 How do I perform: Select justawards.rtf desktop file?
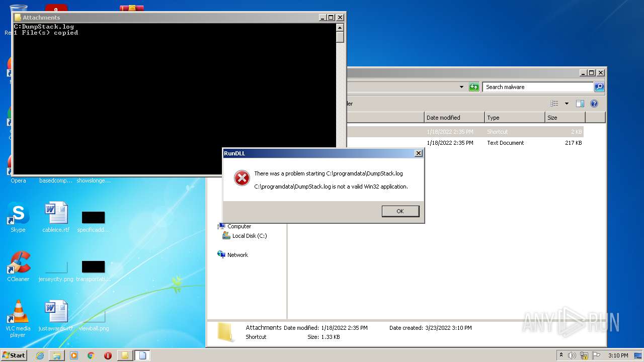point(56,316)
